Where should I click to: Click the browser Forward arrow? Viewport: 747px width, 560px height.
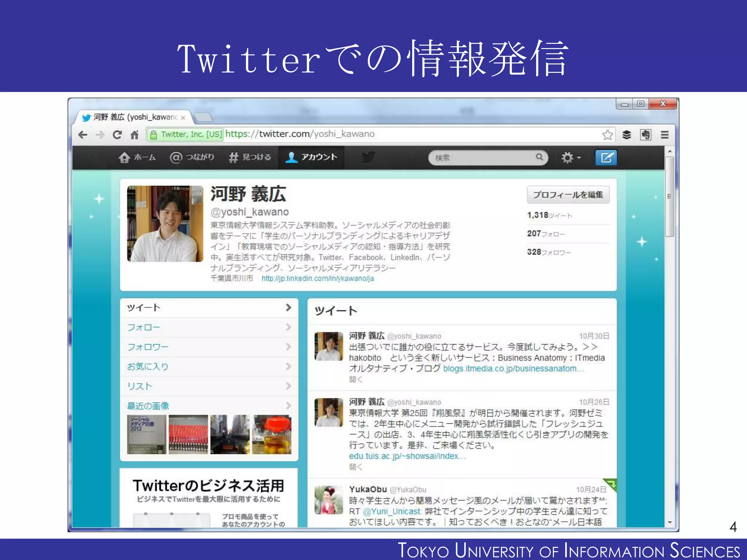tap(100, 135)
